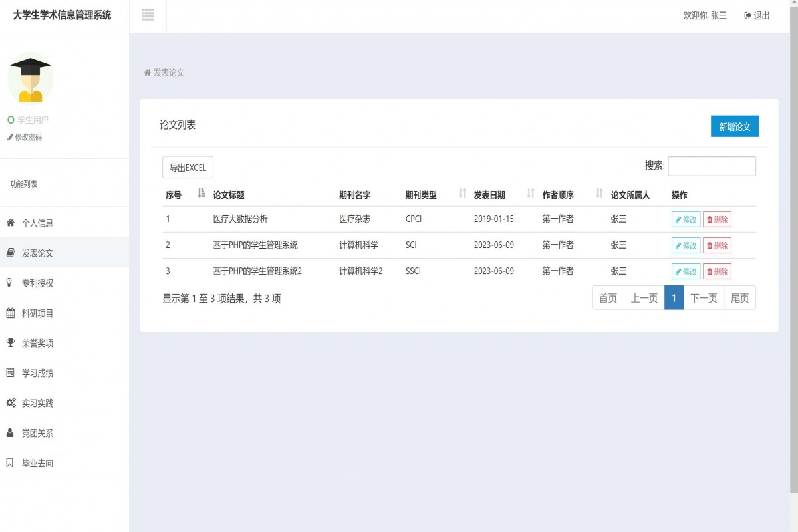The width and height of the screenshot is (798, 532).
Task: Open 科研项目 via the calendar icon
Action: click(x=12, y=312)
